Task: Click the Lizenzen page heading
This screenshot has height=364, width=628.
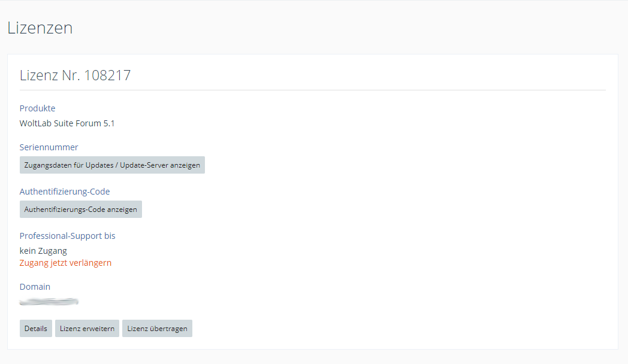Action: coord(40,28)
